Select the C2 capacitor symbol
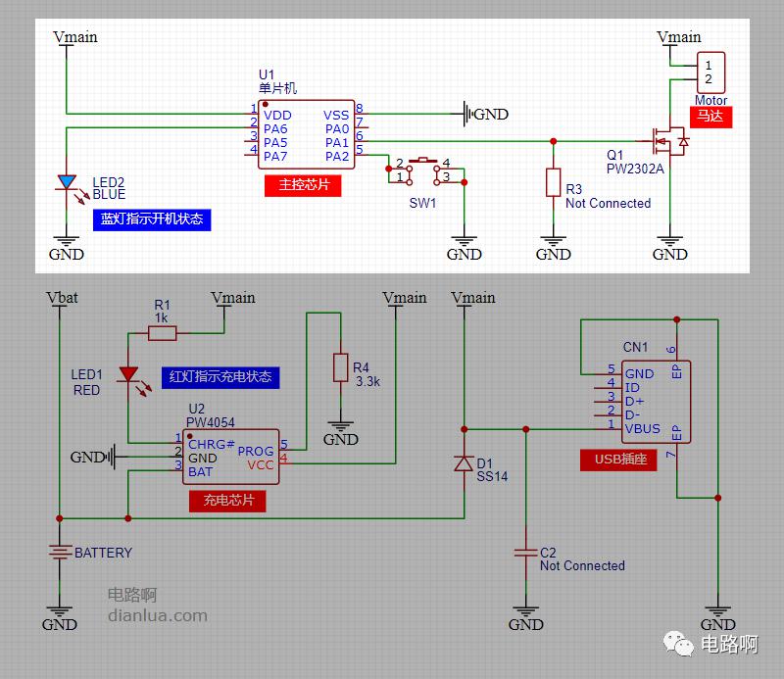 click(526, 555)
